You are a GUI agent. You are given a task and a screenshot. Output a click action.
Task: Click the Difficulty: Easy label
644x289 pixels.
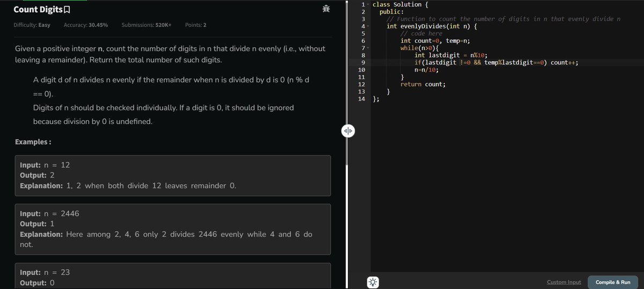click(x=32, y=25)
